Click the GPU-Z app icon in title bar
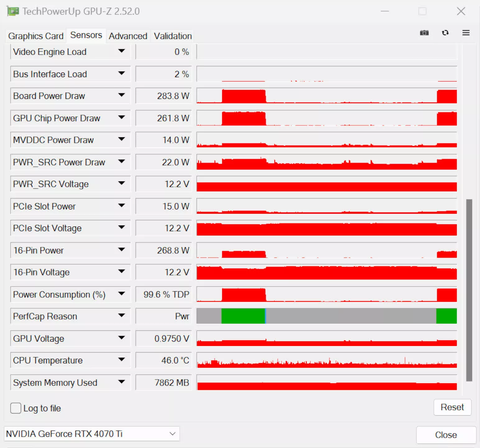480x448 pixels. pos(13,12)
